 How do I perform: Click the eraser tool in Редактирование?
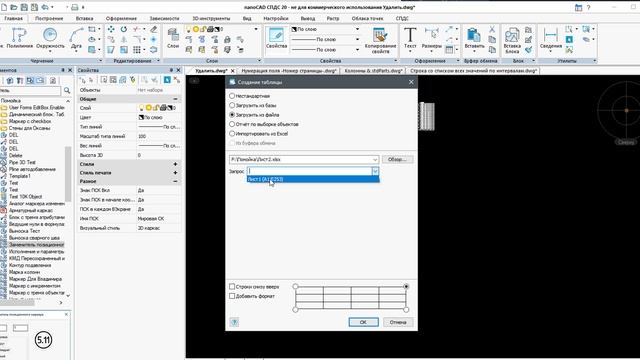tap(153, 29)
